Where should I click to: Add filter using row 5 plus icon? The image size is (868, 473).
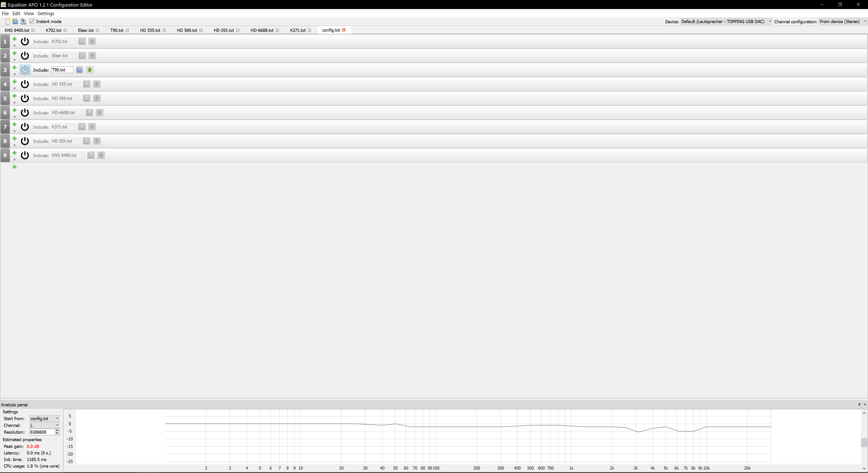click(x=14, y=96)
